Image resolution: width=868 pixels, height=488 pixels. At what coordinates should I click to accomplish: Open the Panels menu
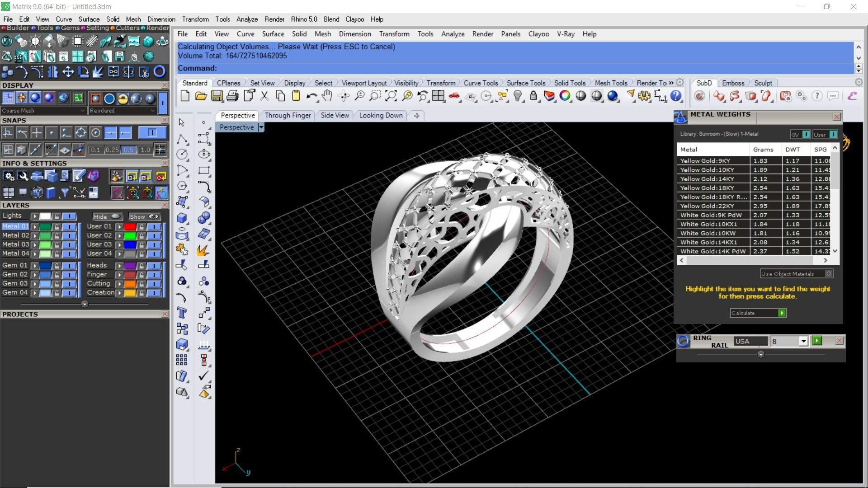pyautogui.click(x=510, y=34)
